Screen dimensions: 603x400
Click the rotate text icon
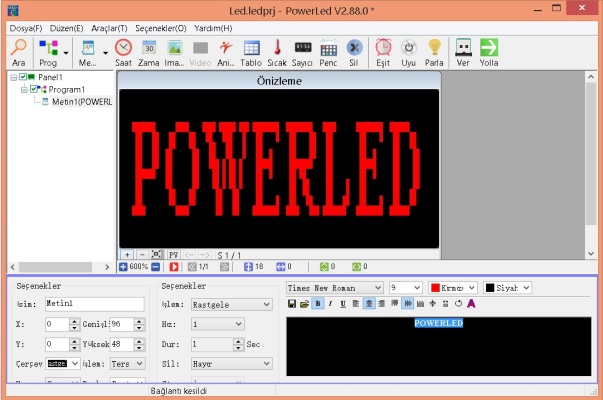[458, 304]
